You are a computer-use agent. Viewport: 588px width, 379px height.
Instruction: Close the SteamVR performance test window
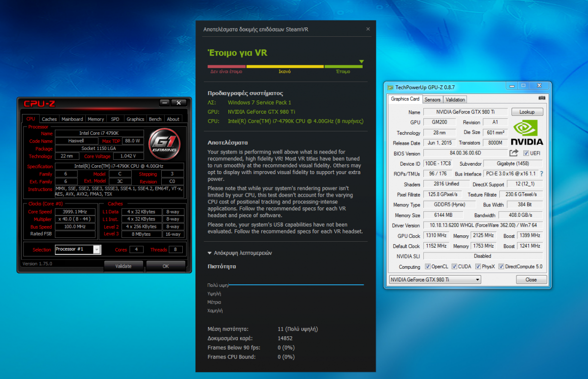coord(368,29)
